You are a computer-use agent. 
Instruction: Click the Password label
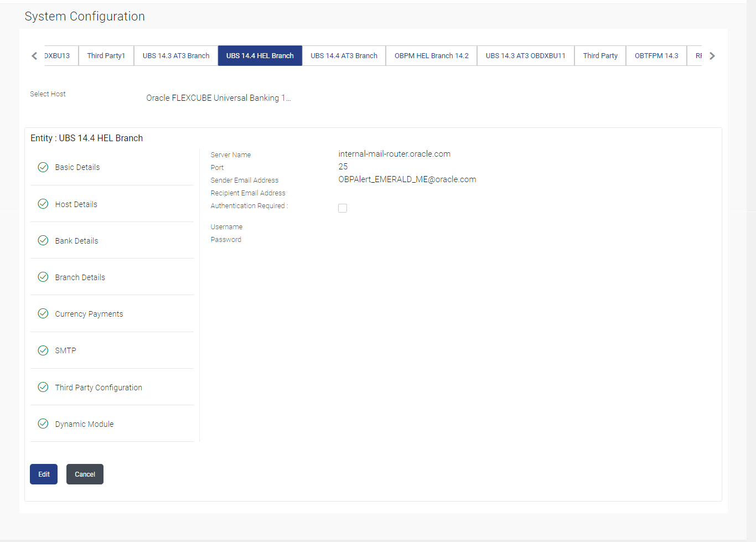pyautogui.click(x=226, y=240)
